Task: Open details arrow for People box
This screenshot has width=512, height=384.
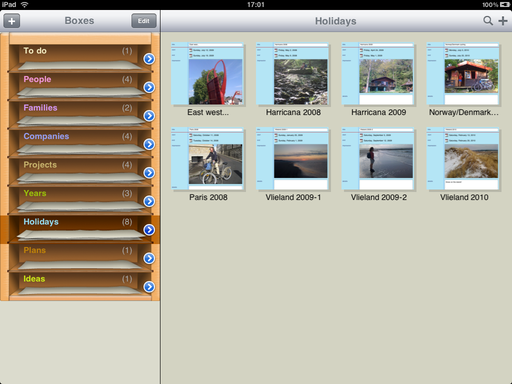Action: pos(149,87)
